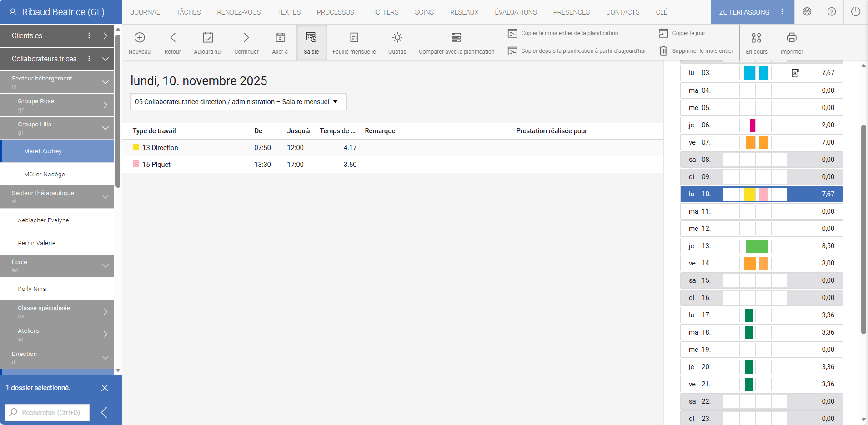Open the help icon top right

pos(832,12)
